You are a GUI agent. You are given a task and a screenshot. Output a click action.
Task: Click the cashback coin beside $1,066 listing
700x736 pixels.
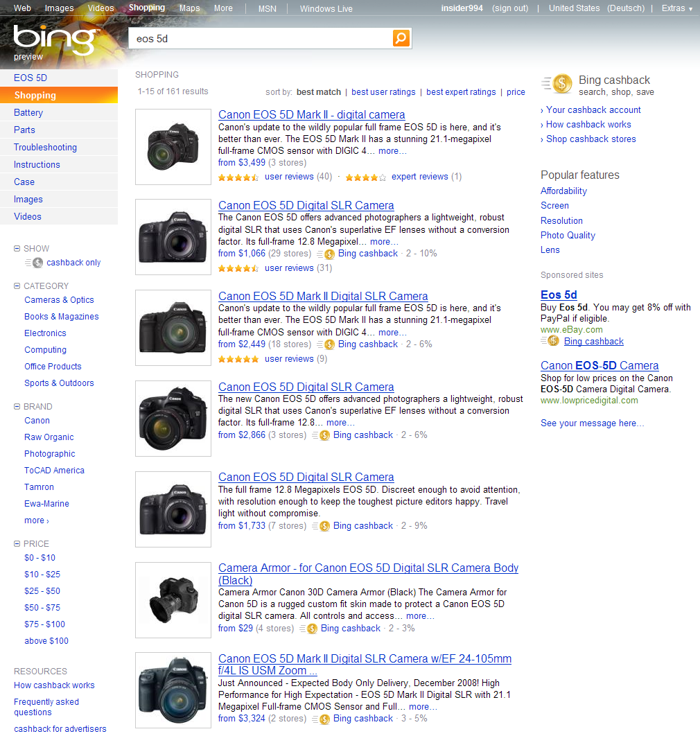(328, 254)
